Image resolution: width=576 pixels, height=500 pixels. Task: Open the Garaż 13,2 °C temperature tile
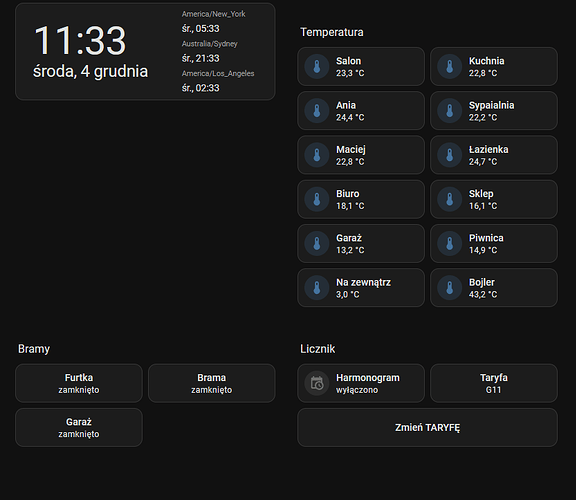(x=361, y=244)
